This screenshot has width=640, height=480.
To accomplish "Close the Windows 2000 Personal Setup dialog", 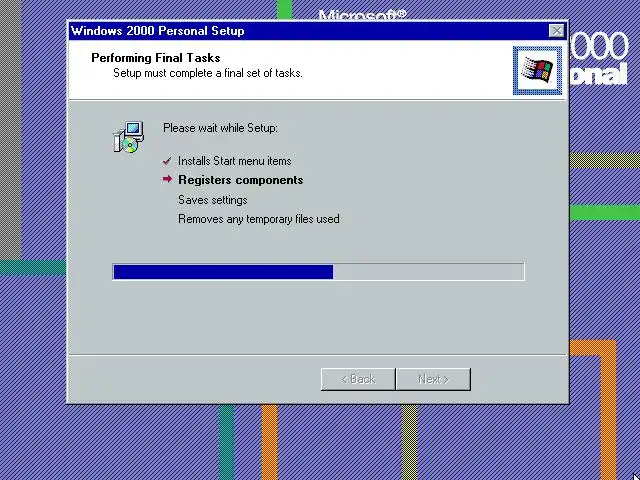I will [556, 31].
